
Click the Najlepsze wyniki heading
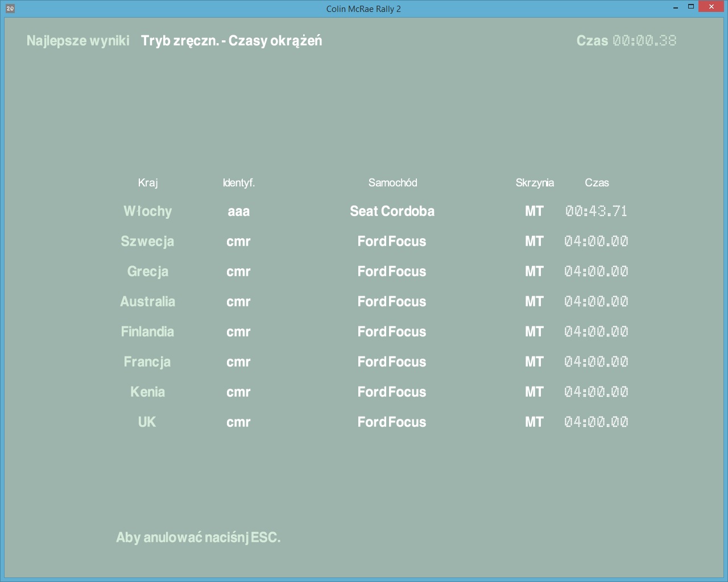(x=78, y=41)
